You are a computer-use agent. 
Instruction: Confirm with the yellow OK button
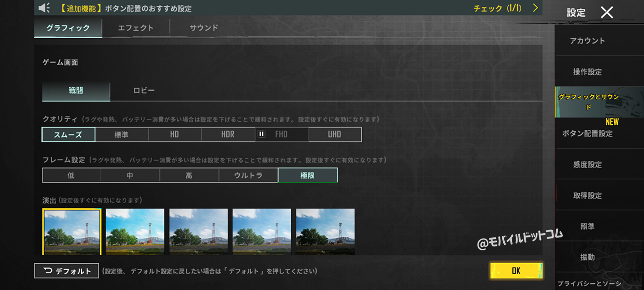(x=516, y=271)
